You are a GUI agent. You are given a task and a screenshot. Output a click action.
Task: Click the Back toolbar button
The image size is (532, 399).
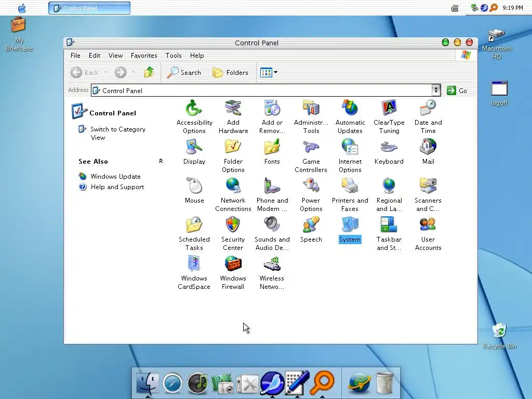pos(85,72)
